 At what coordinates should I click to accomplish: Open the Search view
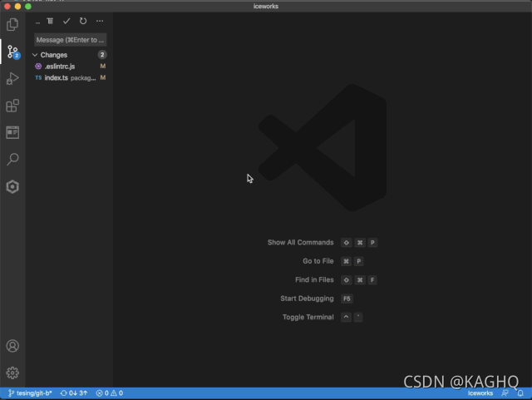(x=12, y=160)
